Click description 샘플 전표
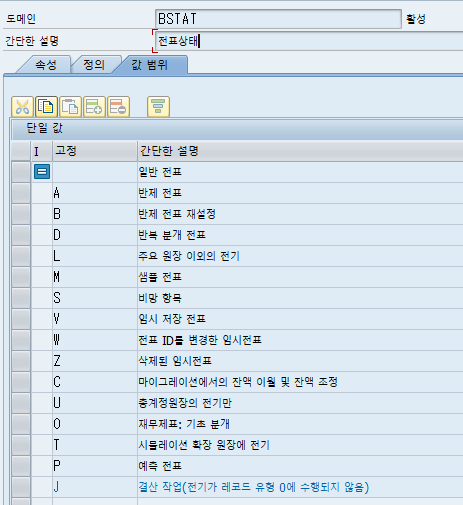 (160, 277)
